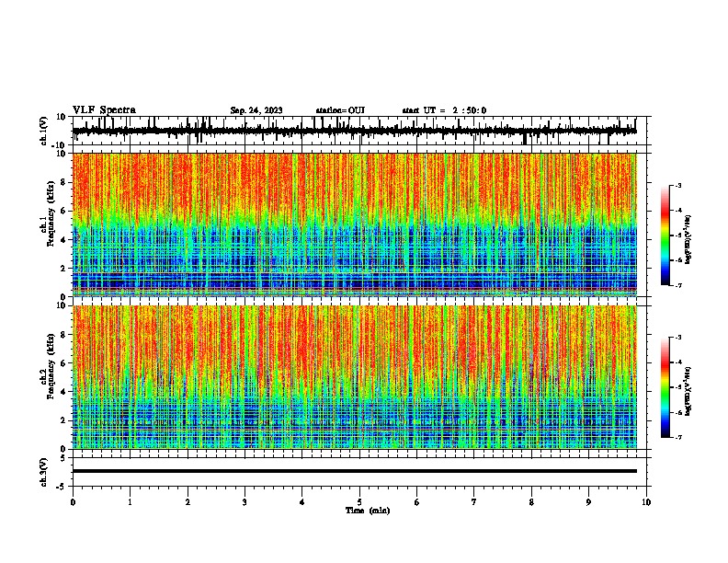728x563 pixels.
Task: Select the "Time (min)" axis label
Action: 368,511
